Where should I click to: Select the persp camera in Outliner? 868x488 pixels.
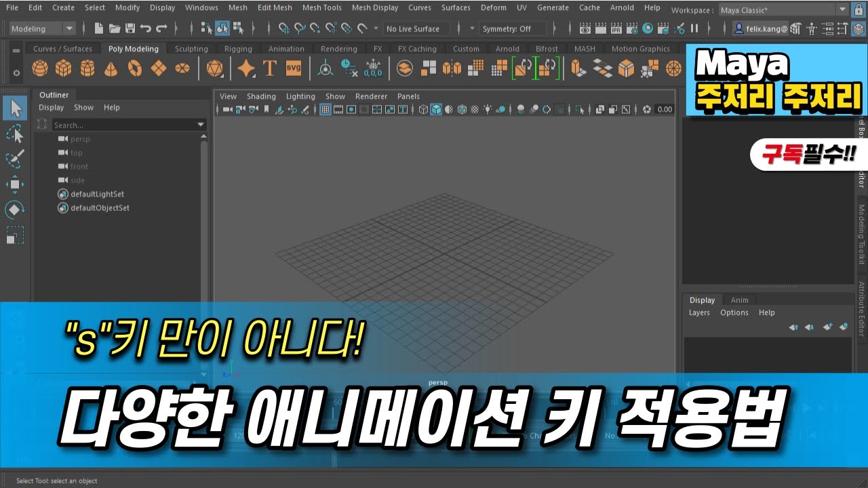74,139
